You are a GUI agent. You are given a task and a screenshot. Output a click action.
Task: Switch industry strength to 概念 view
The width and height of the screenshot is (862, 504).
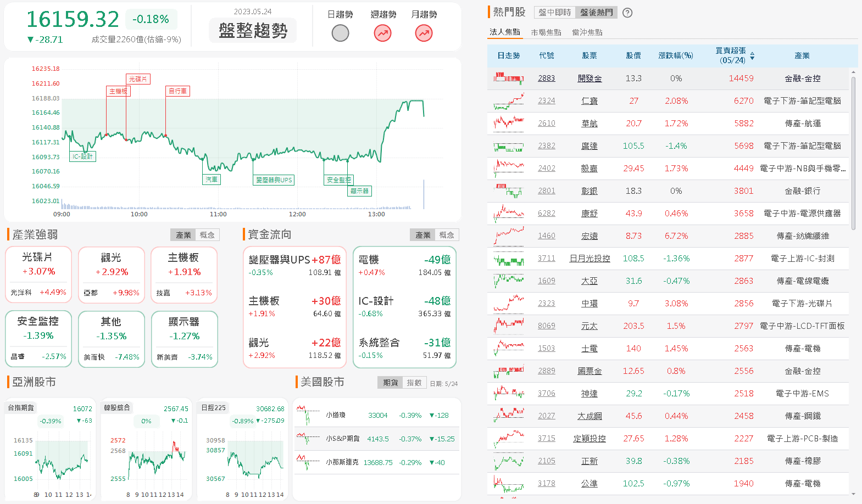click(207, 235)
